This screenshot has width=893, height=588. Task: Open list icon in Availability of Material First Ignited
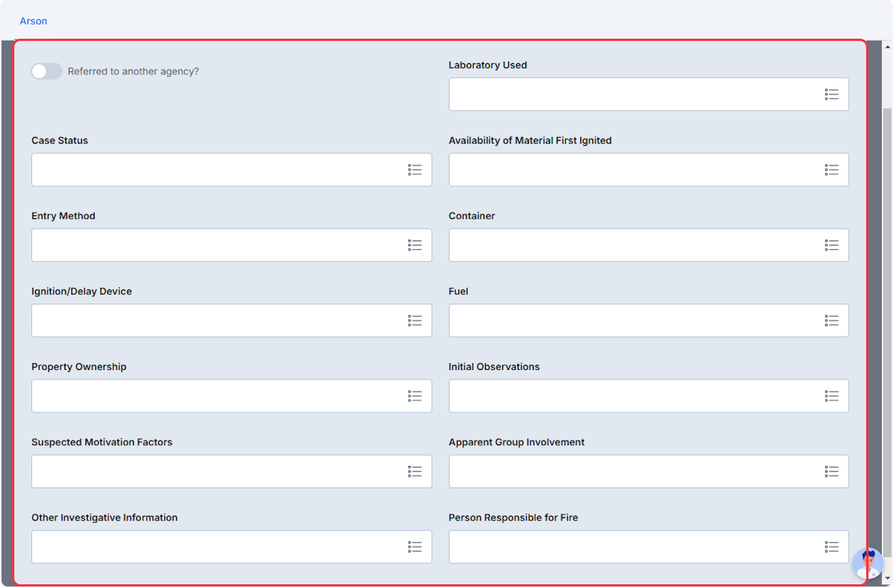pos(831,170)
